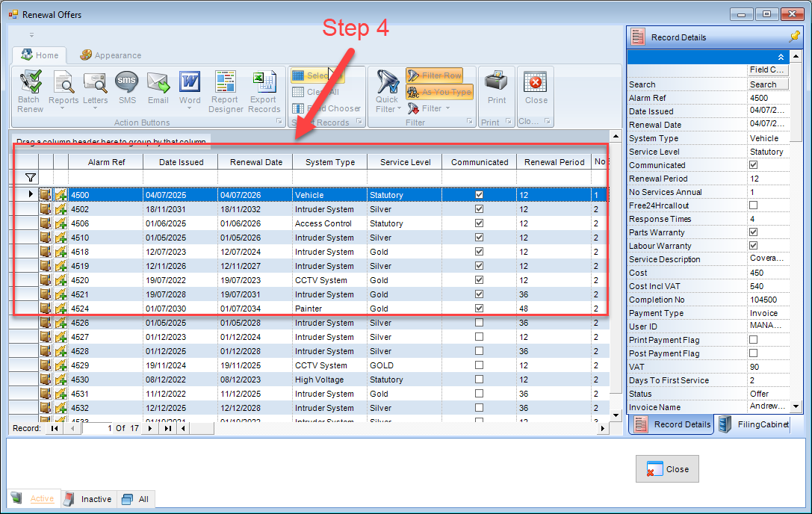The width and height of the screenshot is (812, 514).
Task: Sort by Renewal Date column header
Action: [x=255, y=162]
